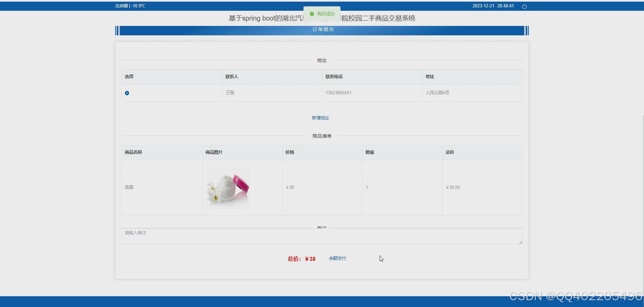Click the 商品清单 section divider label
The height and width of the screenshot is (307, 644).
click(321, 136)
